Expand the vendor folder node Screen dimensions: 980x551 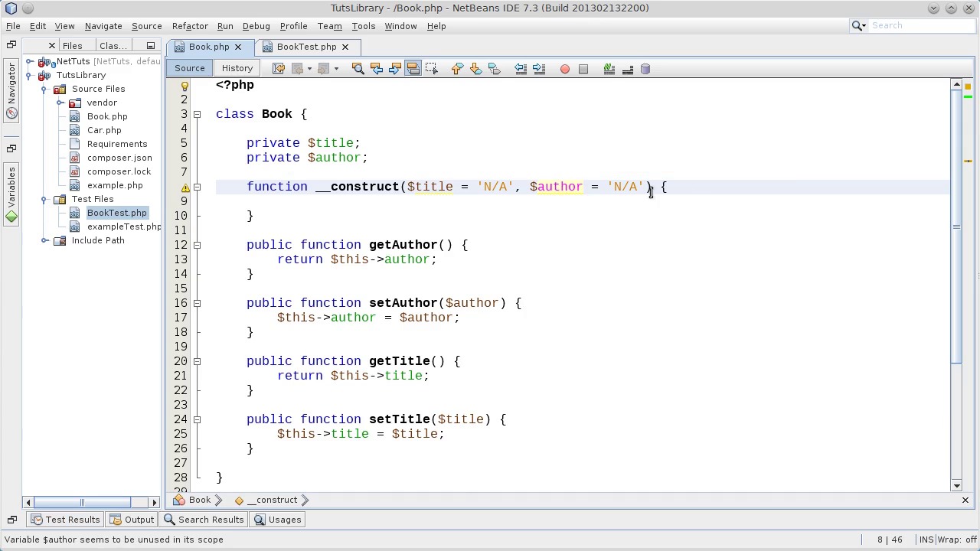[60, 103]
